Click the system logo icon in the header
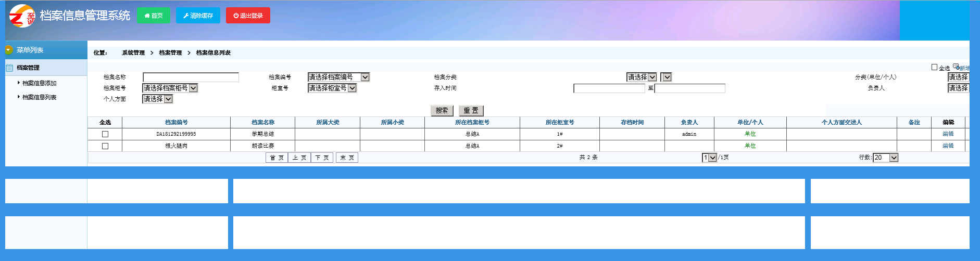Viewport: 980px width, 261px height. pos(22,16)
